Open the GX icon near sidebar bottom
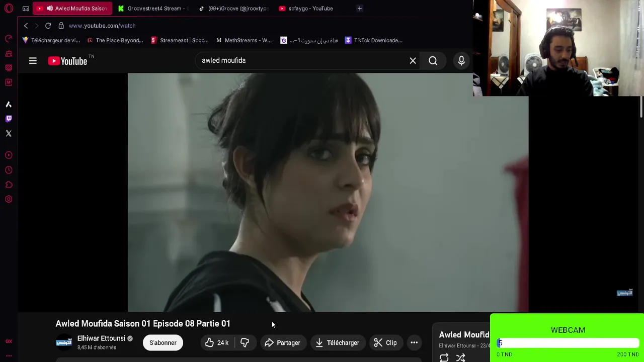 tap(9, 341)
